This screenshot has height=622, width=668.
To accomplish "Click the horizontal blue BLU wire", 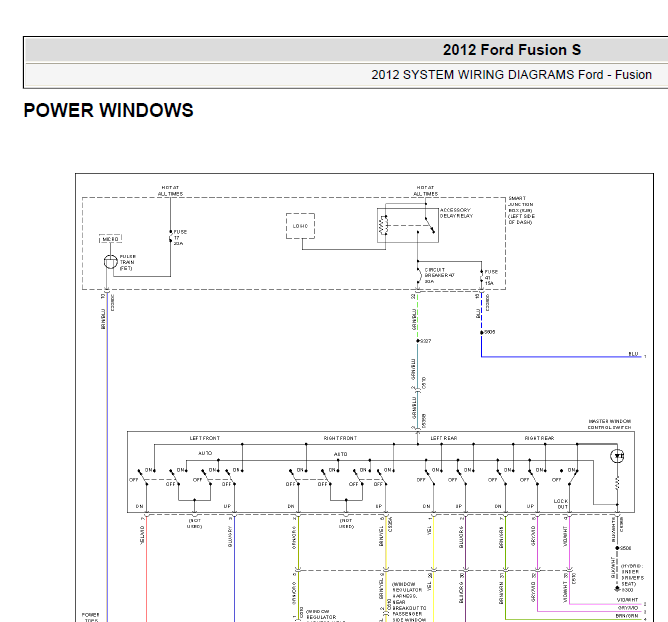I will coord(561,357).
